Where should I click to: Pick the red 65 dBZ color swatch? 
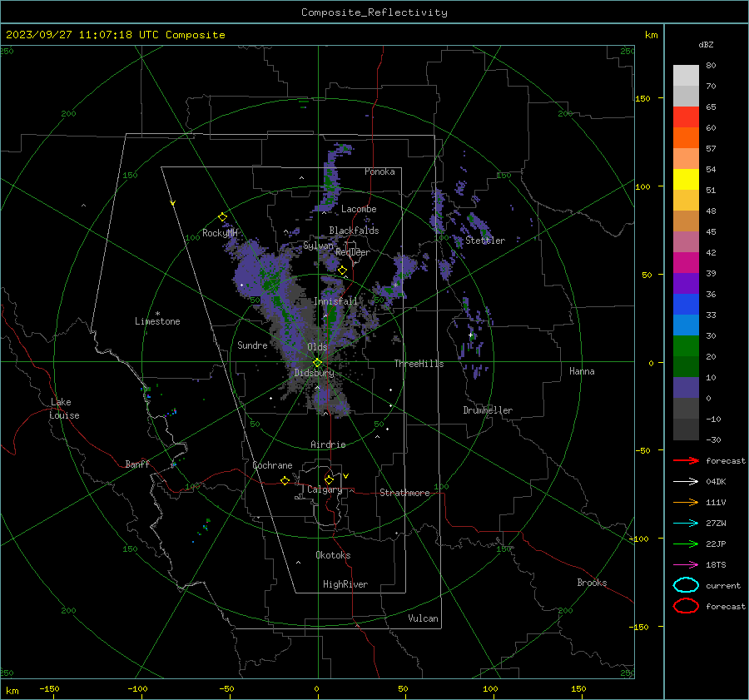[x=686, y=117]
